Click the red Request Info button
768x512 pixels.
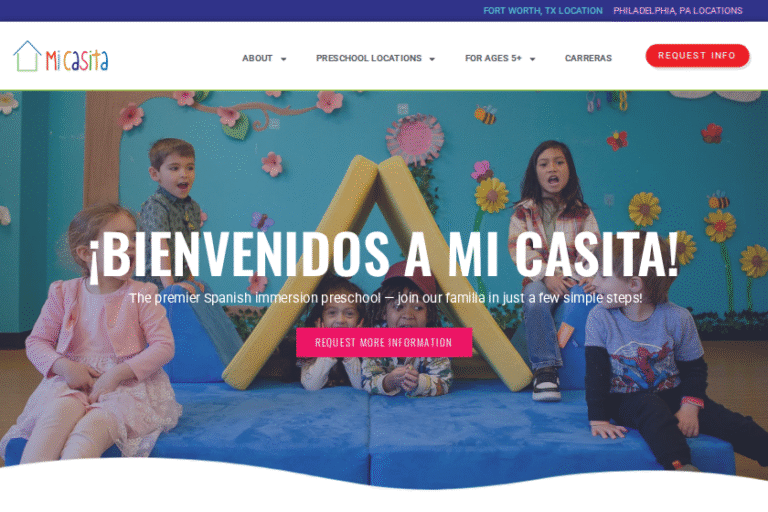(697, 56)
